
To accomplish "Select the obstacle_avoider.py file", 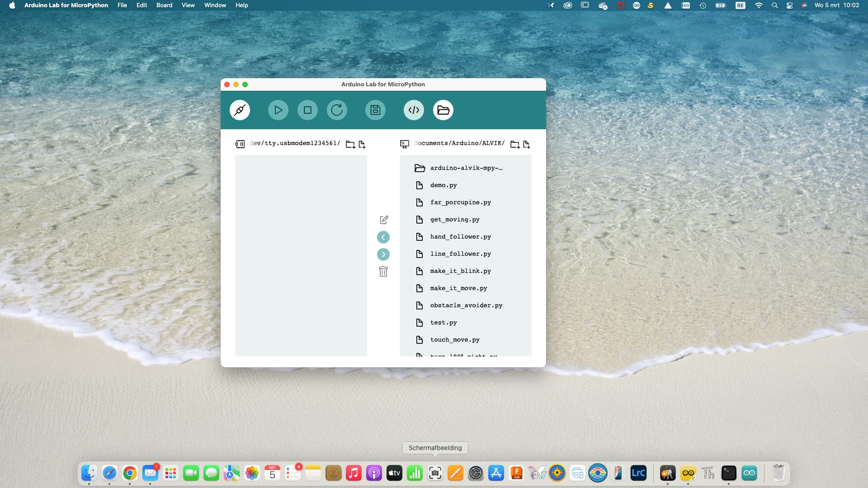I will (466, 305).
